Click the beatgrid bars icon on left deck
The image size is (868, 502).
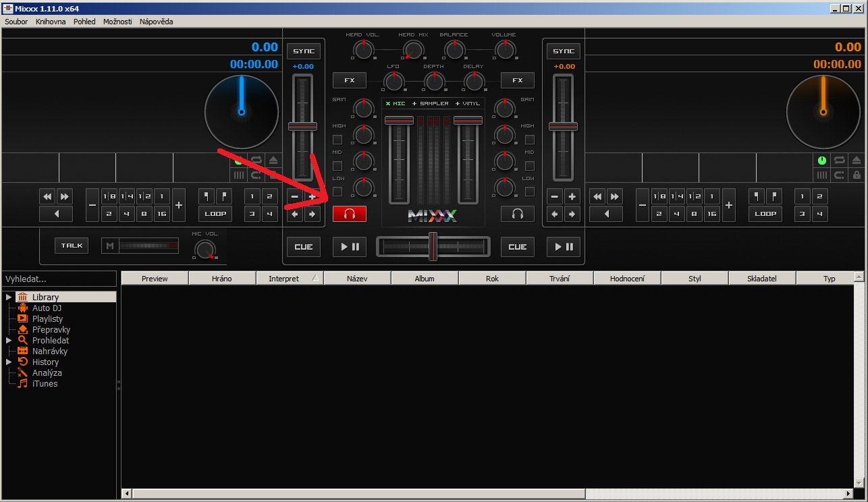pos(239,175)
